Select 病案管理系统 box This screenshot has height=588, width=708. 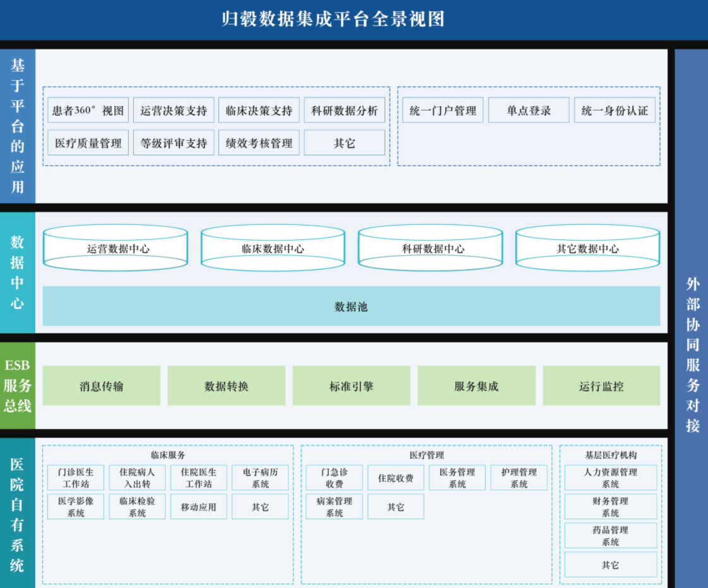tap(334, 507)
